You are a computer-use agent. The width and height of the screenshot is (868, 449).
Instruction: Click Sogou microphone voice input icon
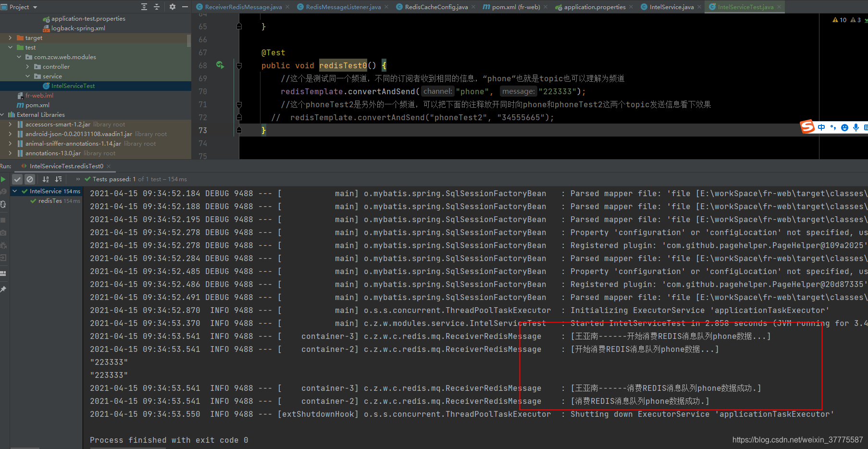856,127
